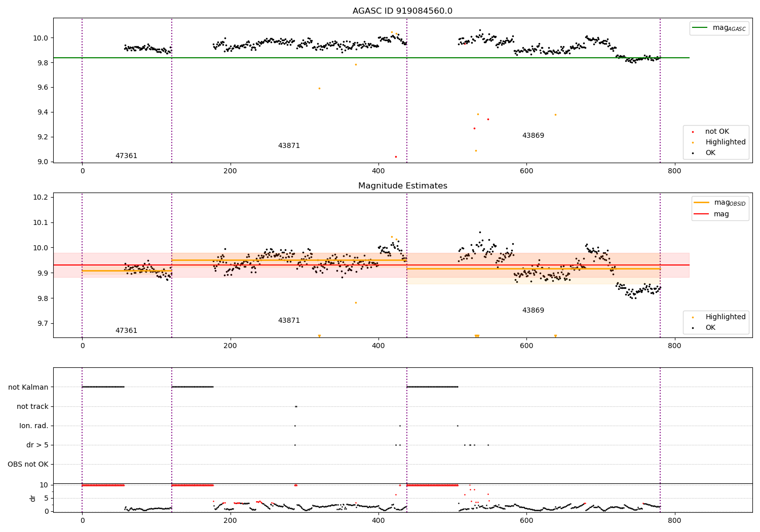760x532 pixels.
Task: Click x-tick 600 under the middle plot
Action: coord(526,346)
